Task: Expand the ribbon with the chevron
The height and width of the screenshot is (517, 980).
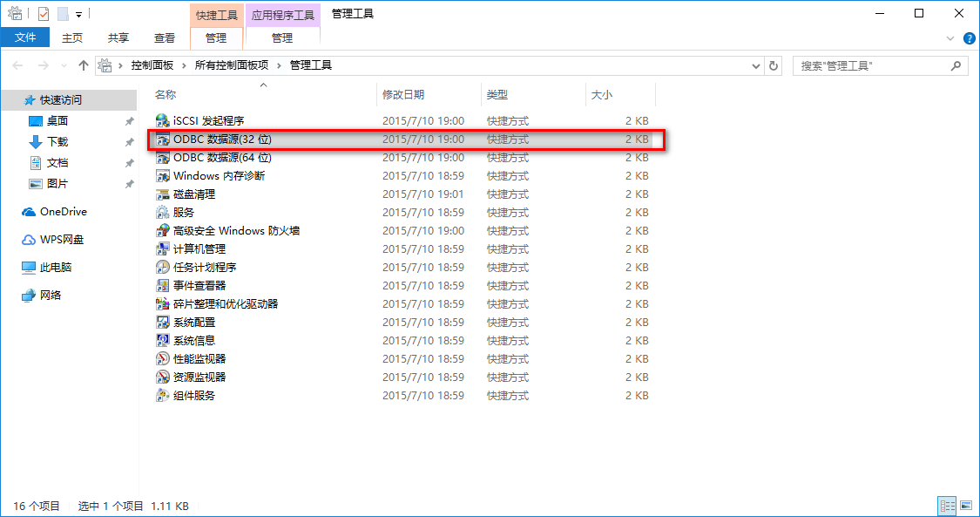Action: [x=950, y=38]
